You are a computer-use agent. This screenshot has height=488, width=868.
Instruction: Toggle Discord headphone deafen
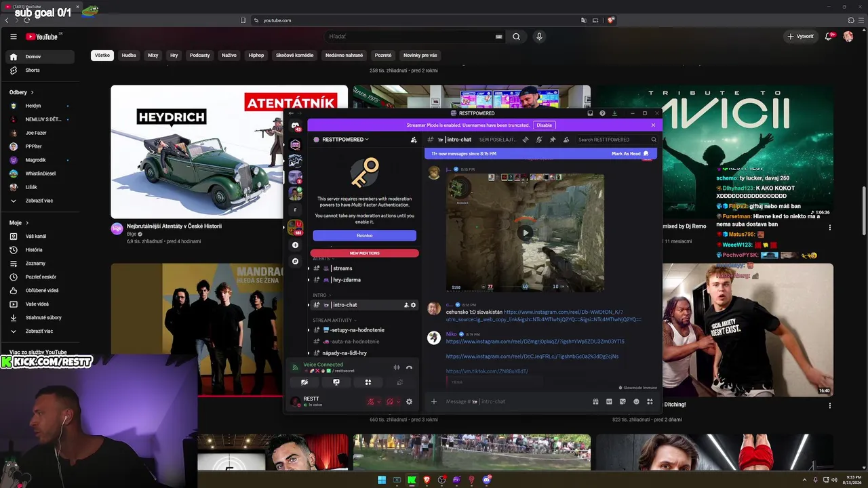point(389,402)
